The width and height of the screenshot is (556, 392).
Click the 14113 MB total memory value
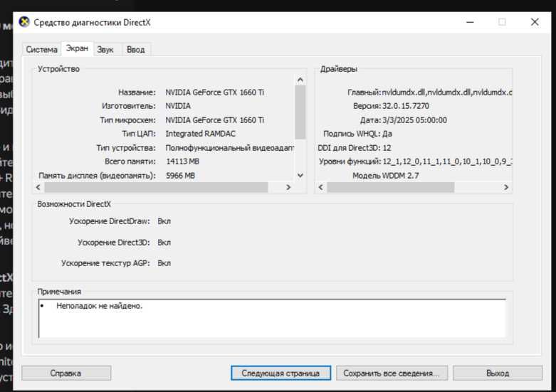click(x=183, y=161)
